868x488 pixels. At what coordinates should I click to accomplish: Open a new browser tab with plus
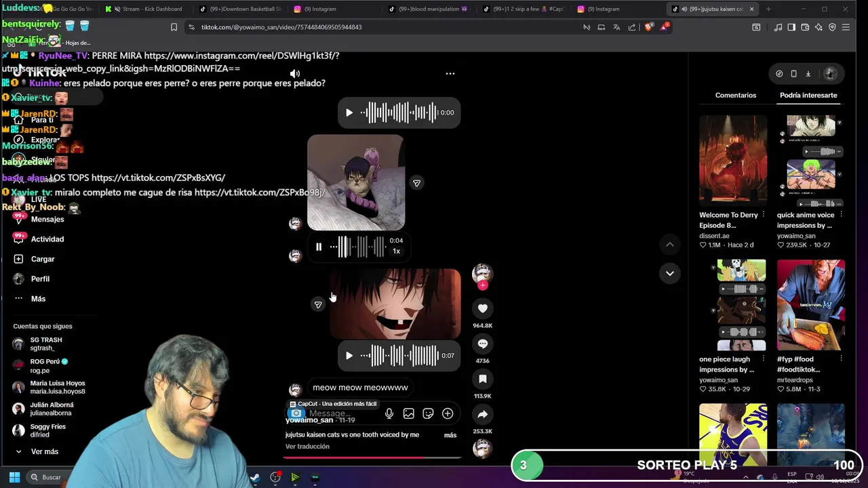tap(768, 9)
